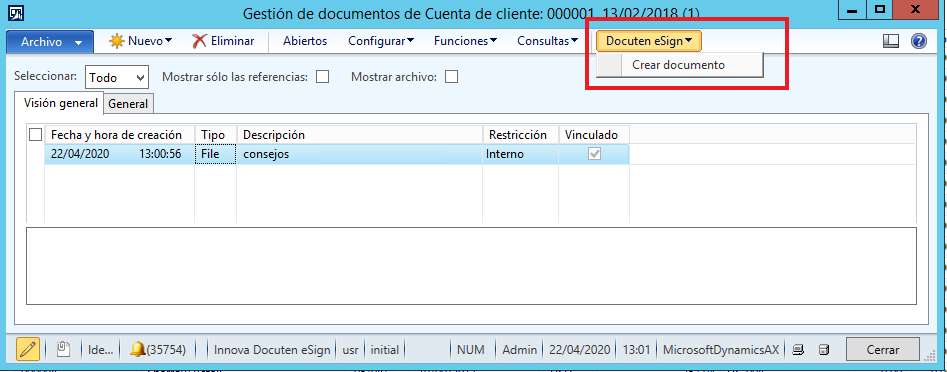Click the database icon in status bar
The height and width of the screenshot is (372, 947).
pos(823,349)
